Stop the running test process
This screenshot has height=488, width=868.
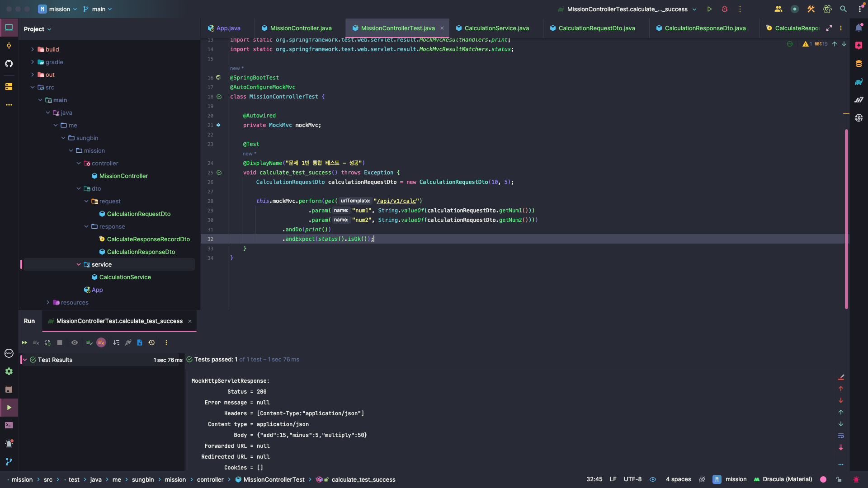coord(60,343)
